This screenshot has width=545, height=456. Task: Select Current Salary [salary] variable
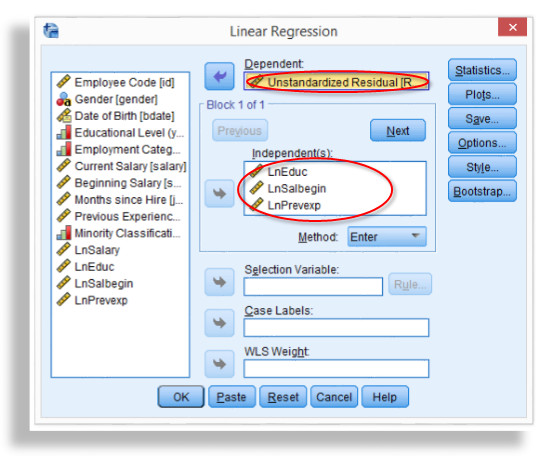(x=130, y=166)
